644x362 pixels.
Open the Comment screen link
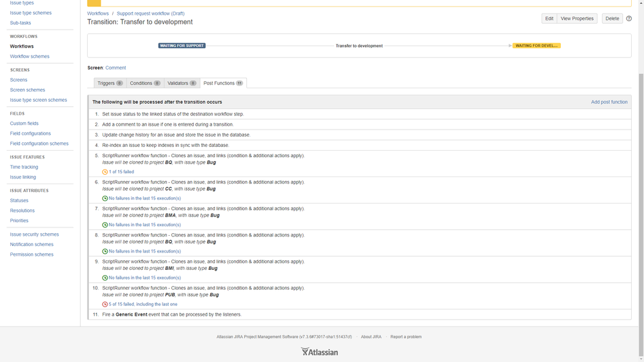(x=115, y=68)
